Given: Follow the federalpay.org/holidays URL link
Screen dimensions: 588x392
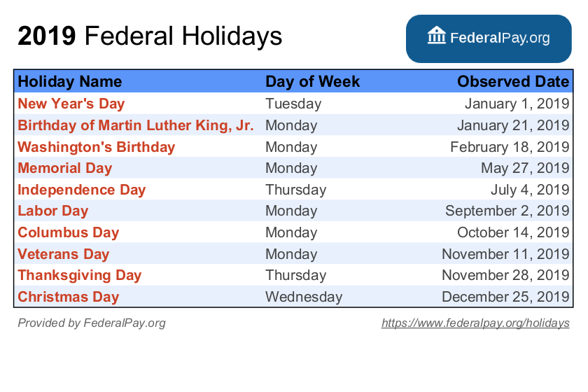Looking at the screenshot, I should tap(475, 323).
